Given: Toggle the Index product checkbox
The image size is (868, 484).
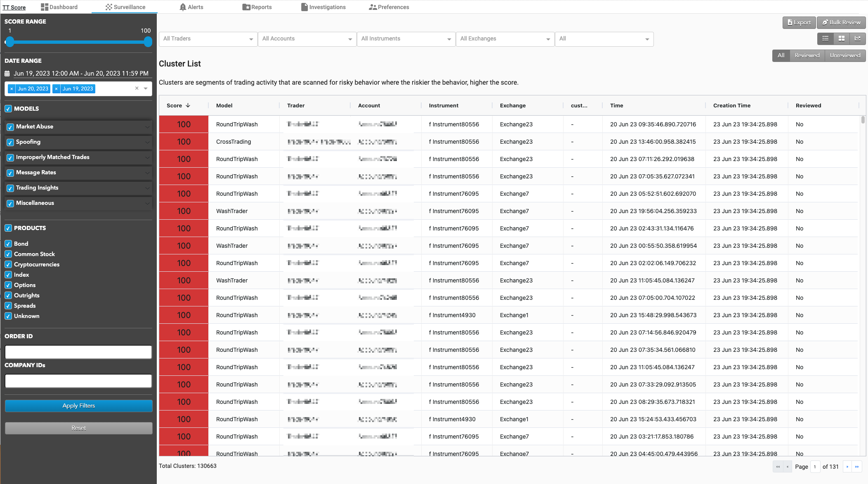Looking at the screenshot, I should pyautogui.click(x=8, y=275).
